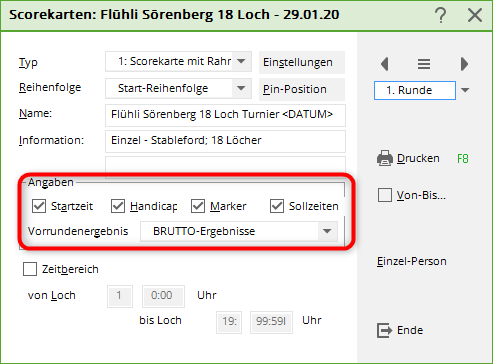Open the list icon between arrows
493x364 pixels.
pos(424,64)
